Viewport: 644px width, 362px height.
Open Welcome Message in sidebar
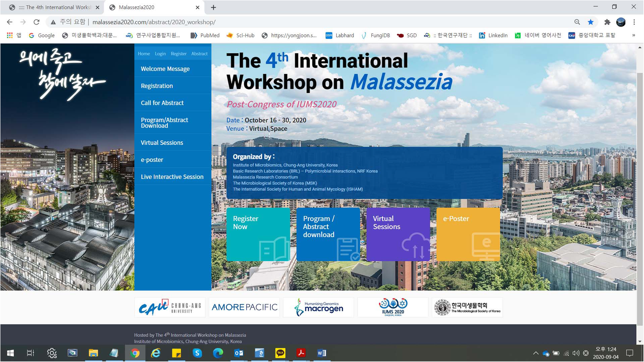pos(173,69)
